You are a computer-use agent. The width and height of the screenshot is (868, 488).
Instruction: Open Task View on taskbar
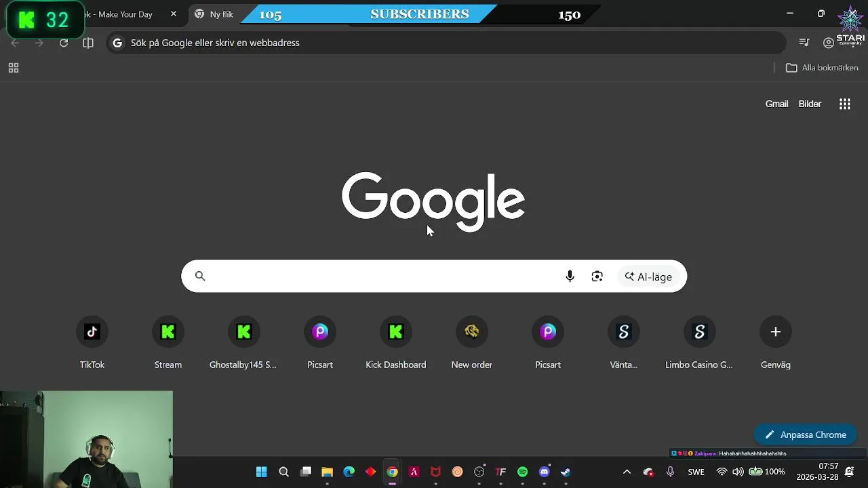pos(306,472)
